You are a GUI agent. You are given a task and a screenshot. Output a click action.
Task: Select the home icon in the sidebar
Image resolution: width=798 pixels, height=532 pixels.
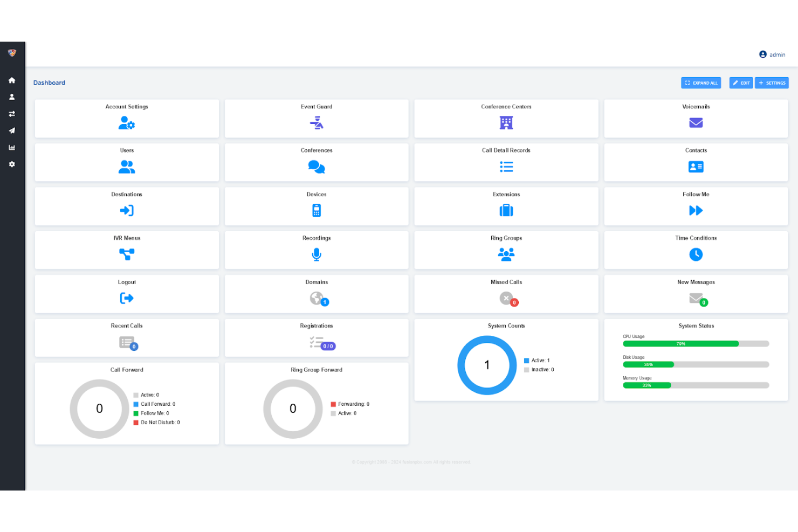tap(12, 80)
